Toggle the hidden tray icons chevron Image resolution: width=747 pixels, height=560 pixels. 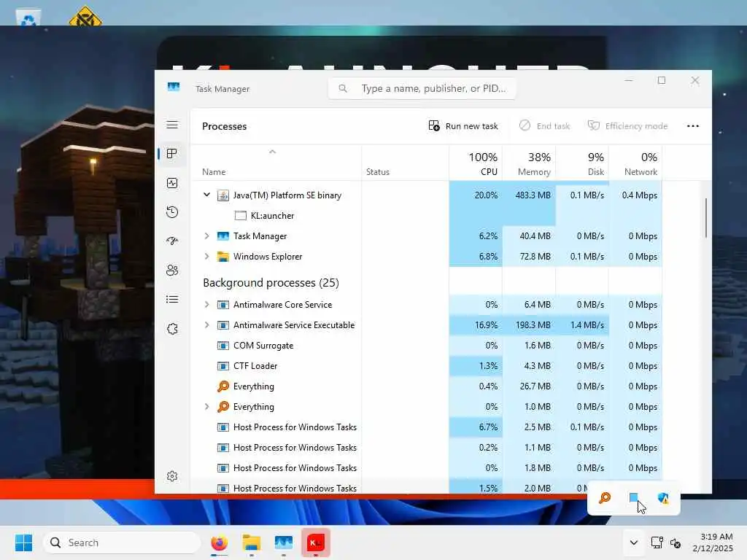(x=634, y=542)
